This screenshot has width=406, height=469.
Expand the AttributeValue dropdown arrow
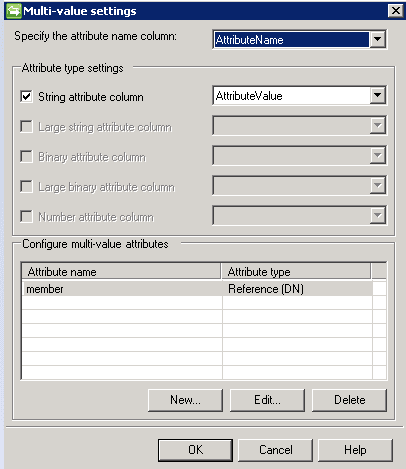click(377, 96)
